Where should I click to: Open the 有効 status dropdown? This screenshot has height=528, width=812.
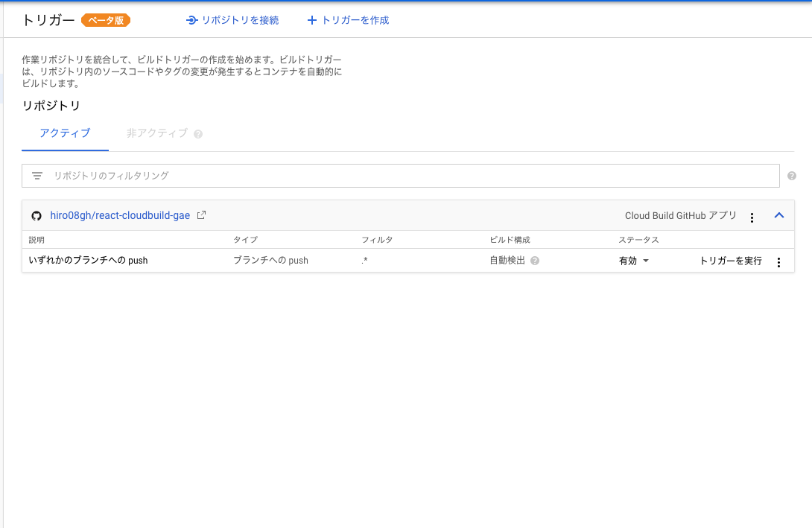click(634, 261)
